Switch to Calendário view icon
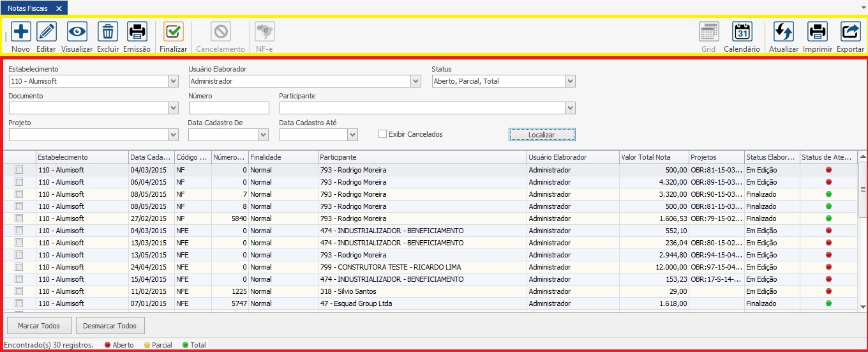Screen dimensions: 868x352 coord(742,31)
